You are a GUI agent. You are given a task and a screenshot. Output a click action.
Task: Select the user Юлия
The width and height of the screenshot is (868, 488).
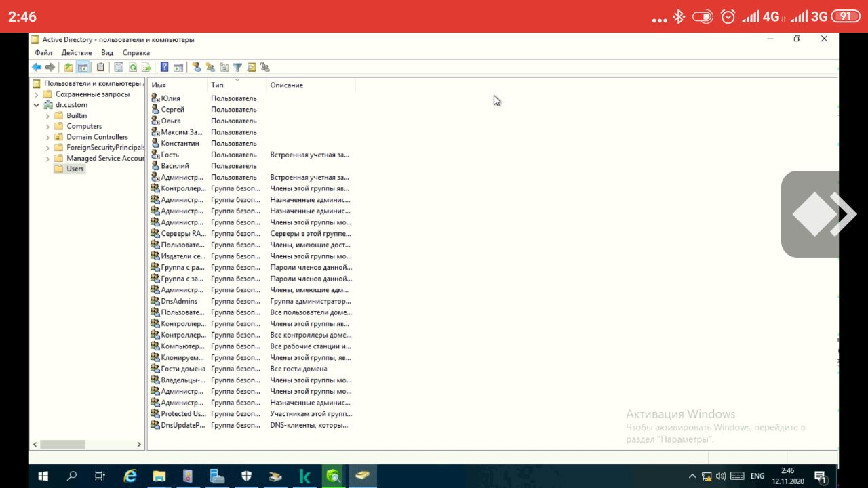coord(170,98)
